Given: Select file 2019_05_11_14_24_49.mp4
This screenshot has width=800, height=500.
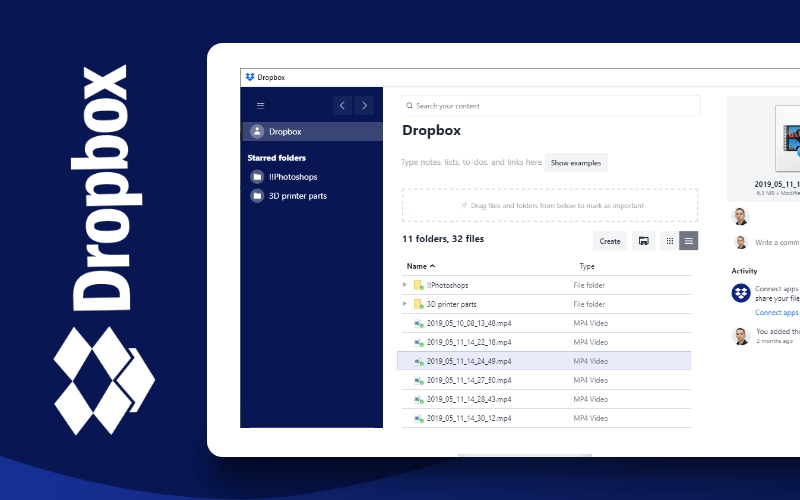Looking at the screenshot, I should coord(544,361).
